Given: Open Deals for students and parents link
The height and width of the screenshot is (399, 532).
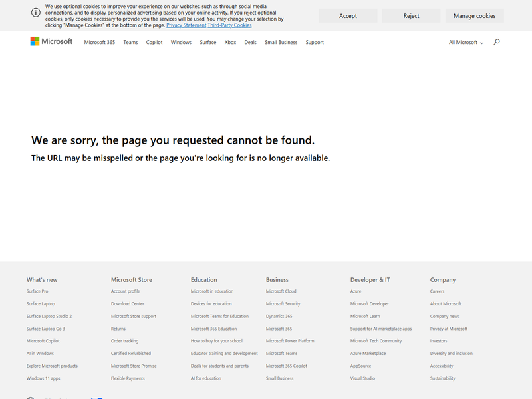Looking at the screenshot, I should [x=219, y=366].
